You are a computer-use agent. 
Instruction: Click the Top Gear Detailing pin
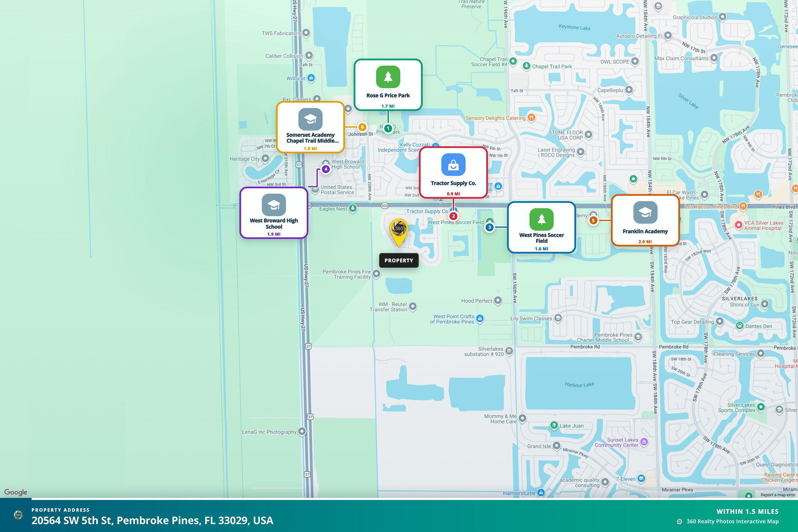pos(720,321)
